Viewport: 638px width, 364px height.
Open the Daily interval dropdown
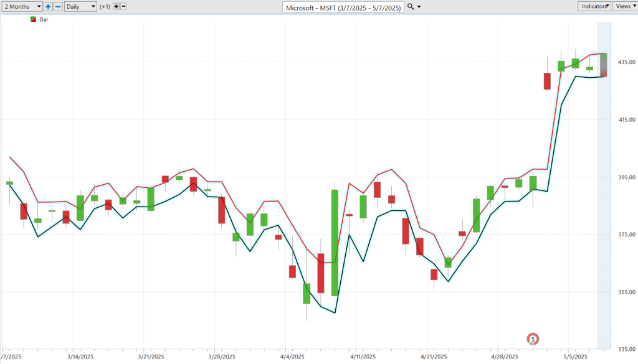click(80, 6)
